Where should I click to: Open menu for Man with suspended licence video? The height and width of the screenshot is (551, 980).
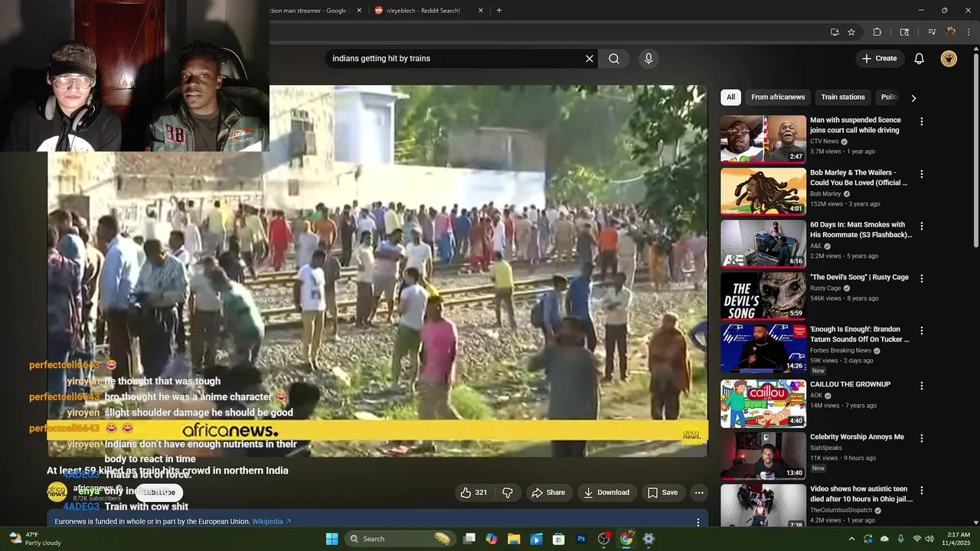tap(922, 122)
